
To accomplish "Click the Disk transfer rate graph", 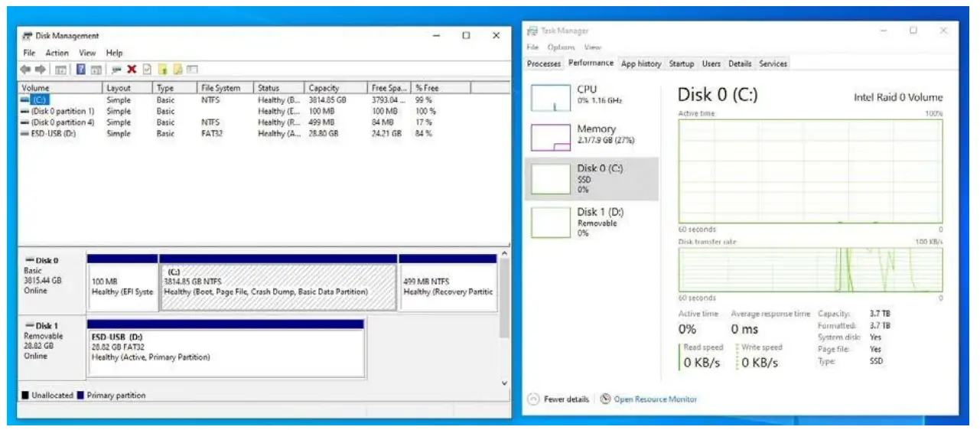I will tap(810, 270).
